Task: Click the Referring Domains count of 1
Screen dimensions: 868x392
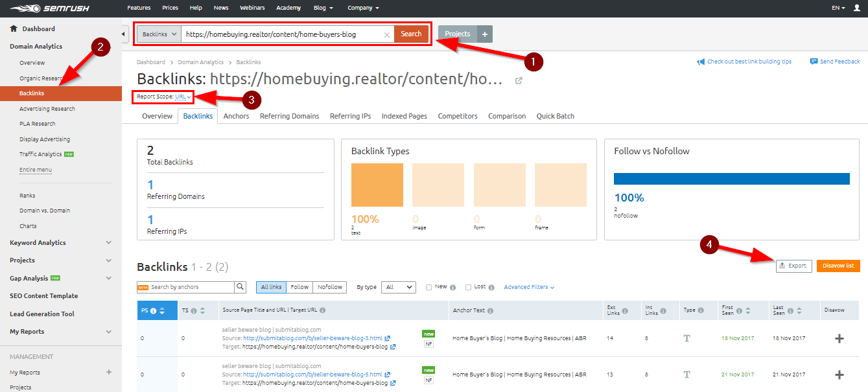Action: click(150, 185)
